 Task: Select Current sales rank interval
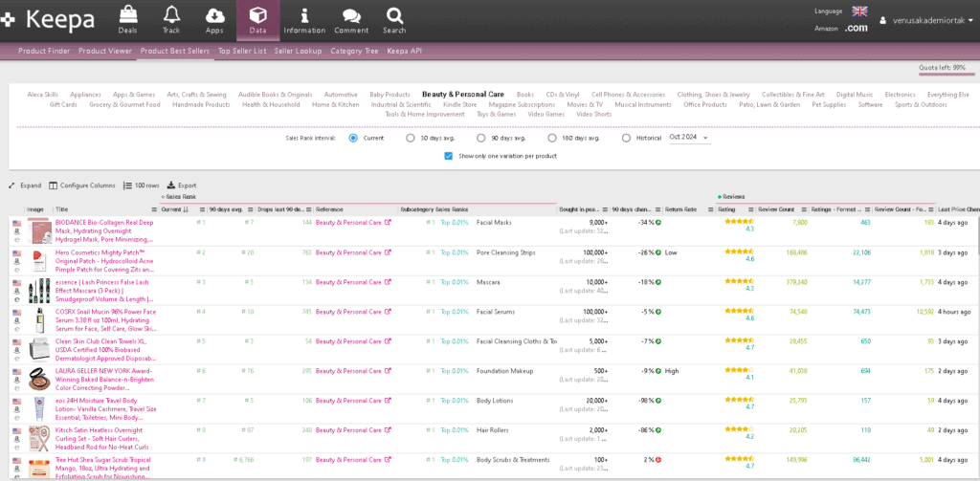[353, 138]
